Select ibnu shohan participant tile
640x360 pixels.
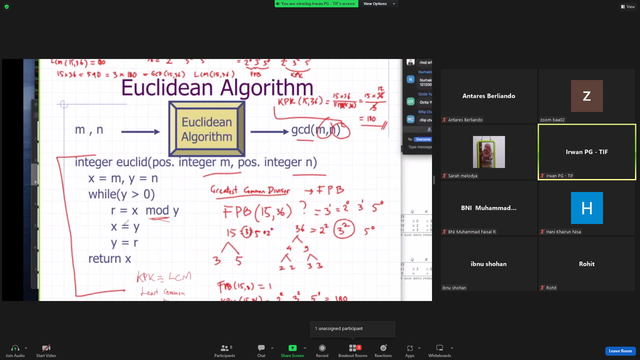point(489,264)
